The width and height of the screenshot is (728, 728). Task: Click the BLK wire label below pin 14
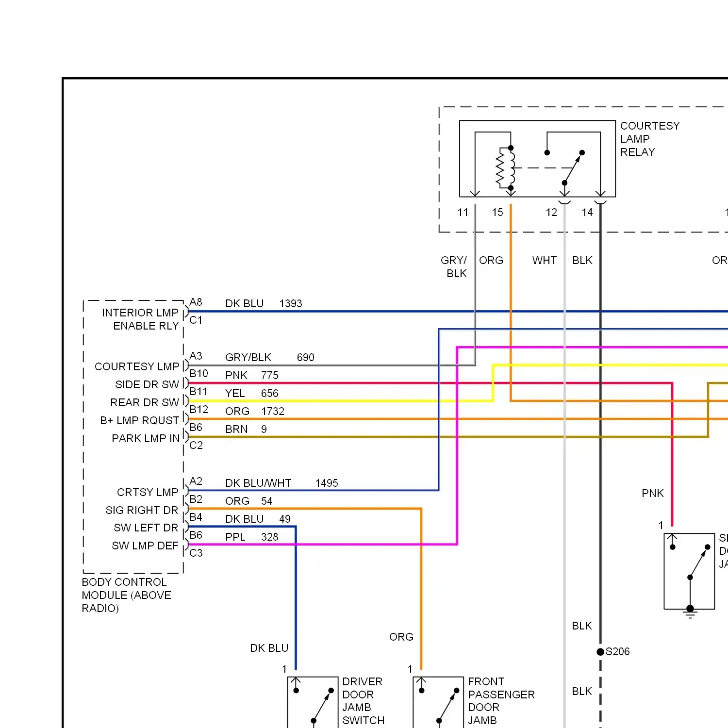(x=582, y=261)
